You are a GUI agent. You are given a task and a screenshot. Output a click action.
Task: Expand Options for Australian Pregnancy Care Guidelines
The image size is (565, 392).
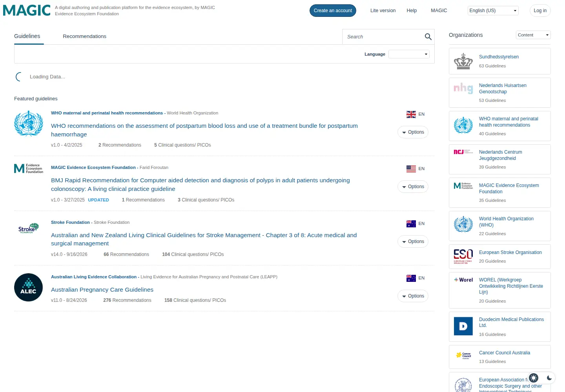pos(413,296)
